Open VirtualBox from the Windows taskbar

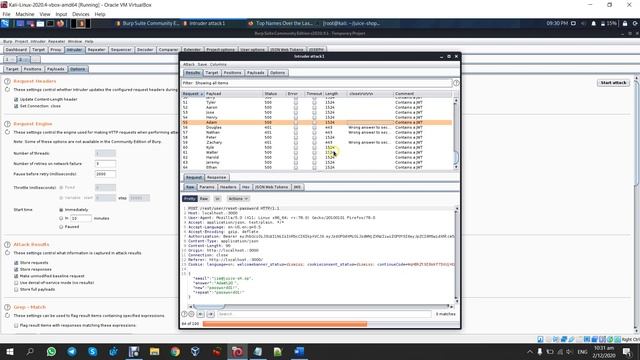point(195,351)
